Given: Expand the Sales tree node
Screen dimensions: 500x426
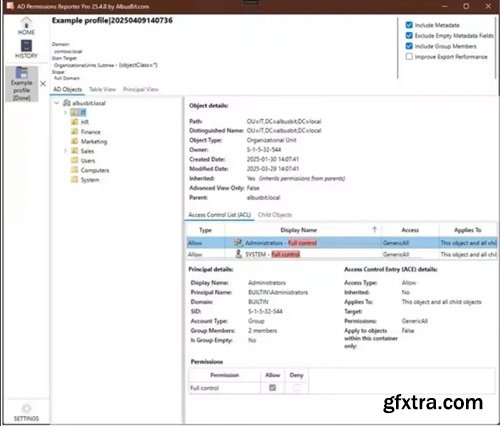Looking at the screenshot, I should (65, 151).
